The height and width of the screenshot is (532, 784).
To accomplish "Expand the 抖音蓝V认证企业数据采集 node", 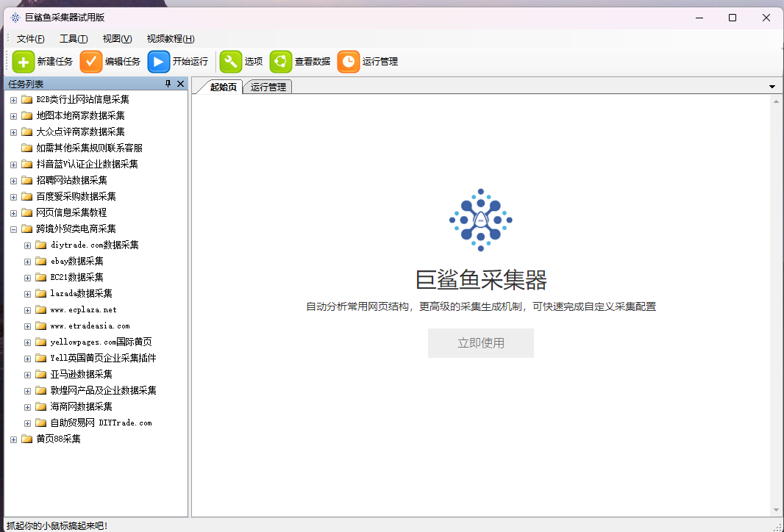I will click(13, 165).
